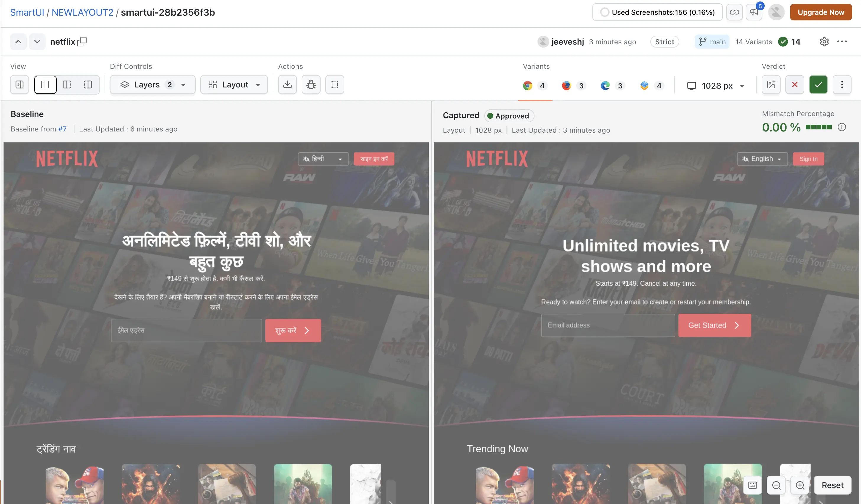Copy the netflix screenshot name
This screenshot has height=504, width=861.
tap(82, 42)
